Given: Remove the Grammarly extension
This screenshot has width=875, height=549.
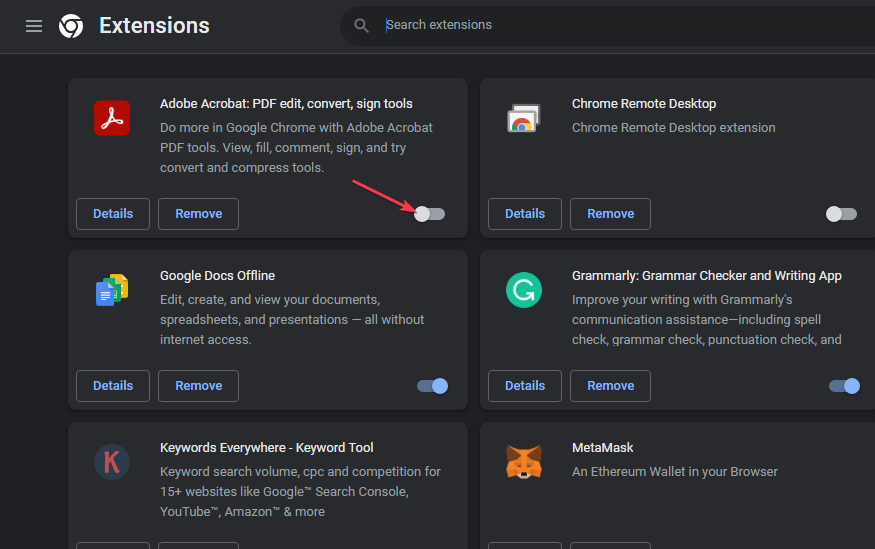Looking at the screenshot, I should coord(610,386).
